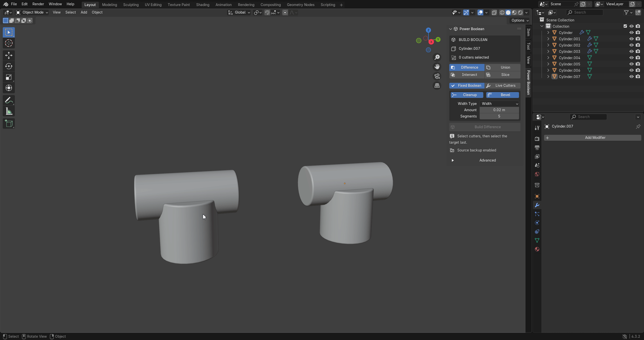
Task: Activate the Rotate tool
Action: point(9,66)
